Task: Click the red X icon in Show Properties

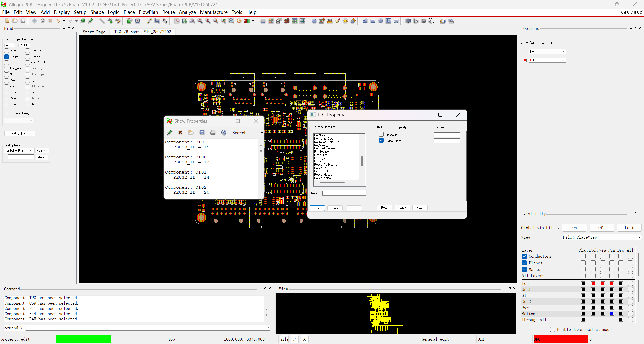Action: (180, 132)
